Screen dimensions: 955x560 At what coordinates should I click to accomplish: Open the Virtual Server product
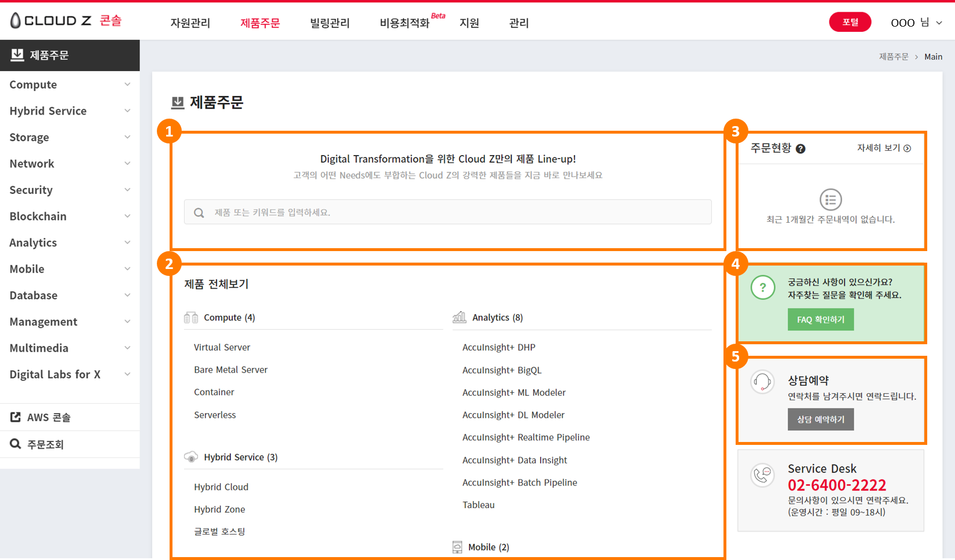point(222,347)
